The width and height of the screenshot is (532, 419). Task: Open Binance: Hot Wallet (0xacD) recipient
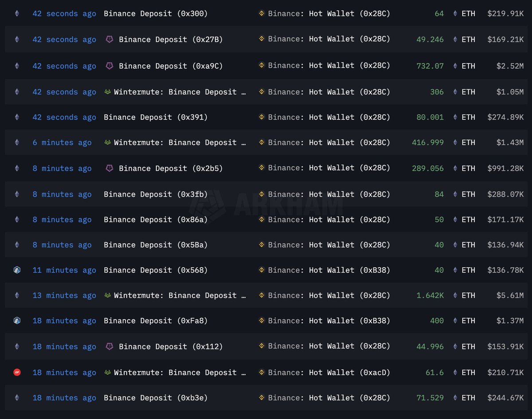(329, 372)
